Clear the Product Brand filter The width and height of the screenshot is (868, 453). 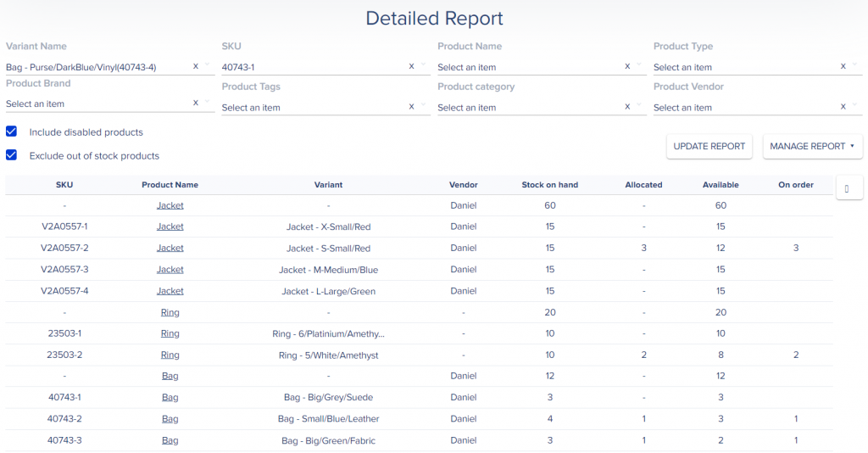[196, 103]
